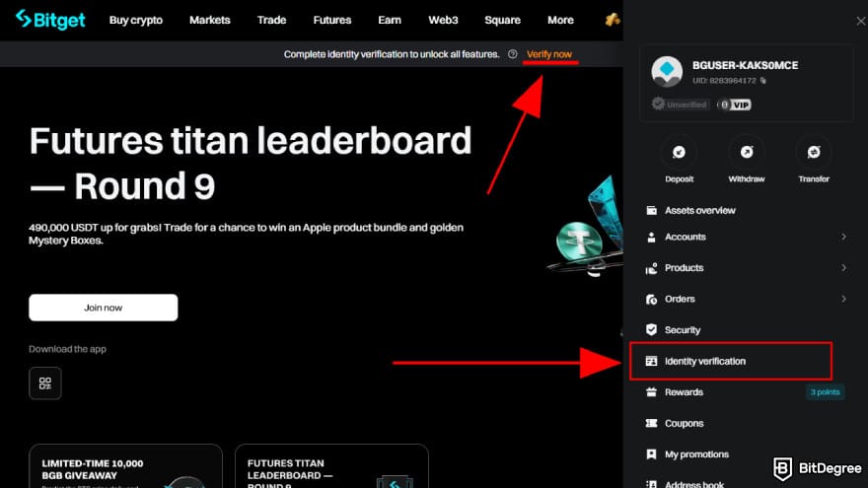Click the Join now button
Viewport: 868px width, 488px height.
pyautogui.click(x=104, y=308)
